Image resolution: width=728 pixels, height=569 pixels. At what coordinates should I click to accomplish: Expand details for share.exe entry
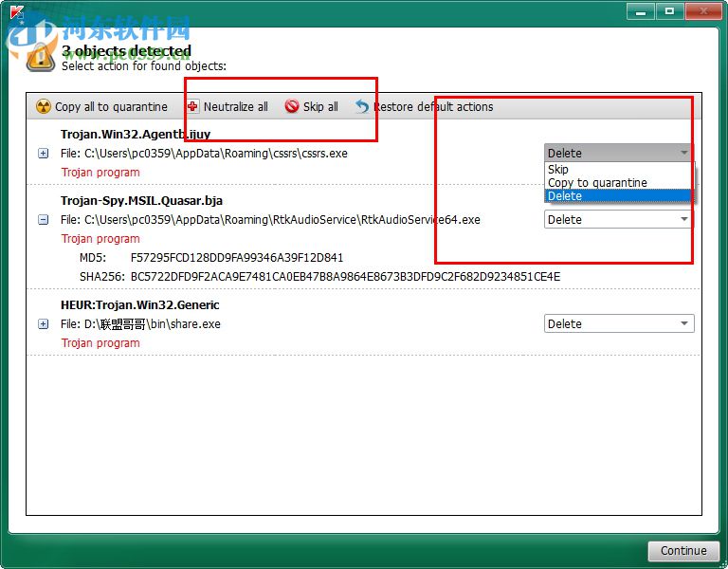pyautogui.click(x=44, y=323)
